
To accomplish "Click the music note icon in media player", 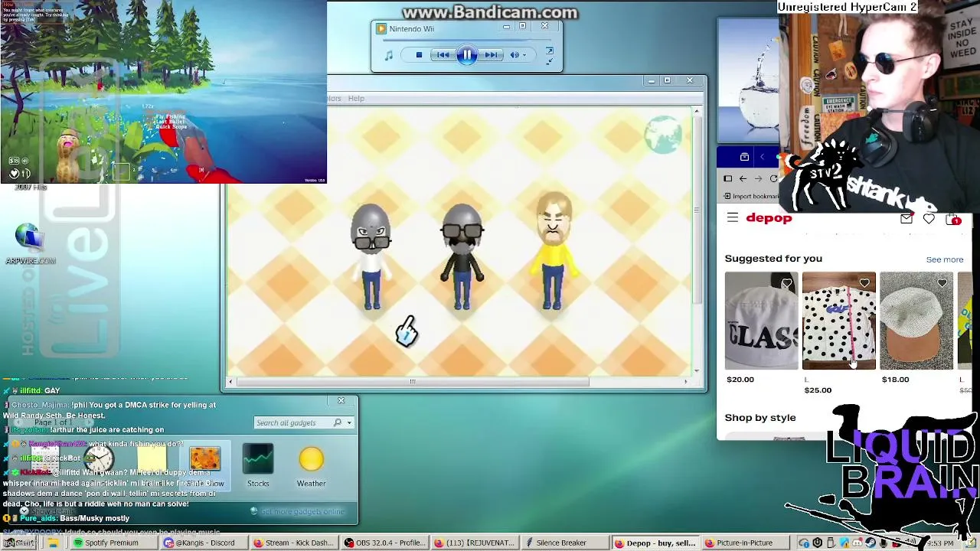I will 389,55.
